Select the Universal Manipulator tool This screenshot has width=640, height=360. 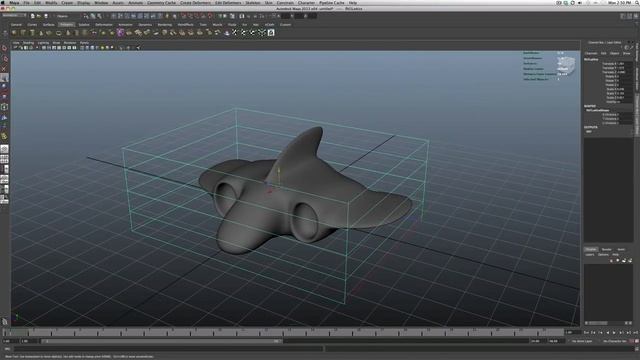coord(4,107)
